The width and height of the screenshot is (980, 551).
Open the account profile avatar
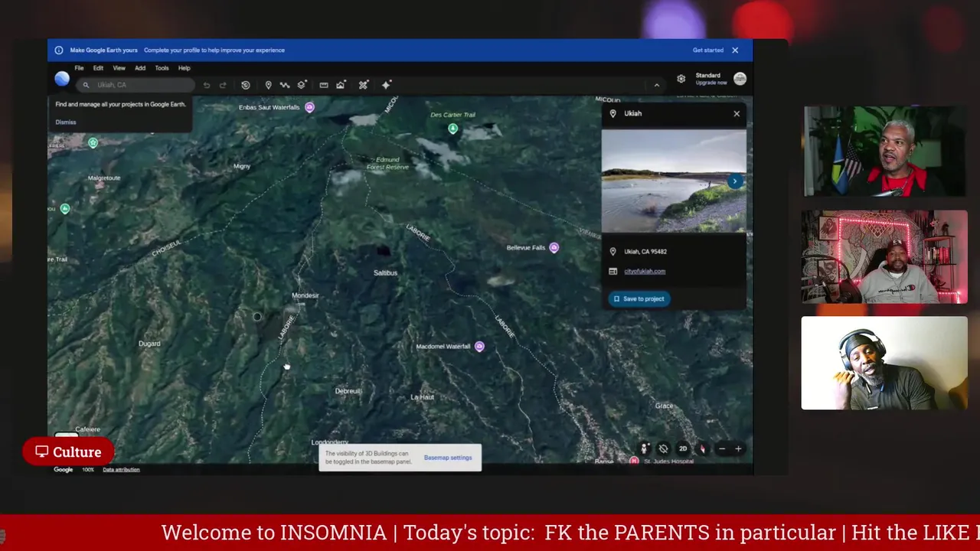[x=740, y=79]
